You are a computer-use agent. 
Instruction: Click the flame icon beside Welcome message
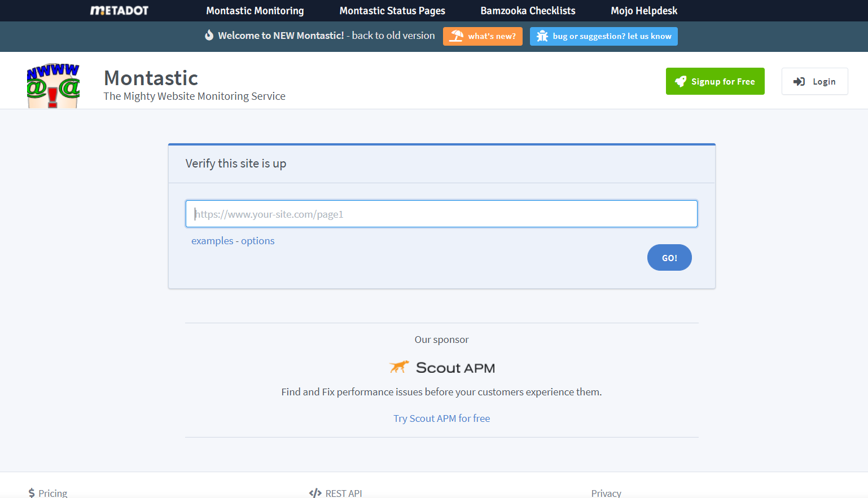click(x=209, y=35)
